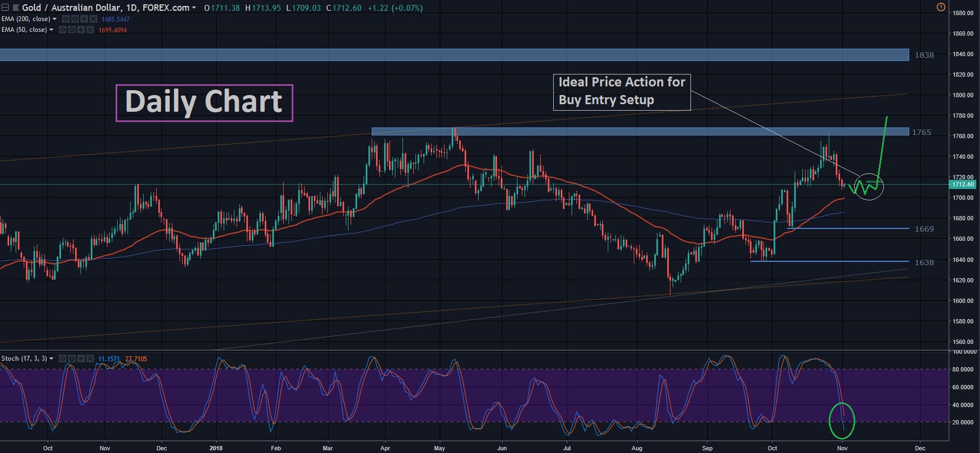Screen dimensions: 980x453
Task: Click the 1560.00 price axis label
Action: pyautogui.click(x=963, y=342)
